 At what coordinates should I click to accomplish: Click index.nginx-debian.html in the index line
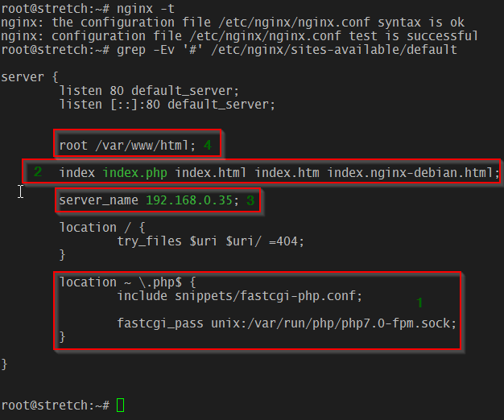pyautogui.click(x=413, y=173)
